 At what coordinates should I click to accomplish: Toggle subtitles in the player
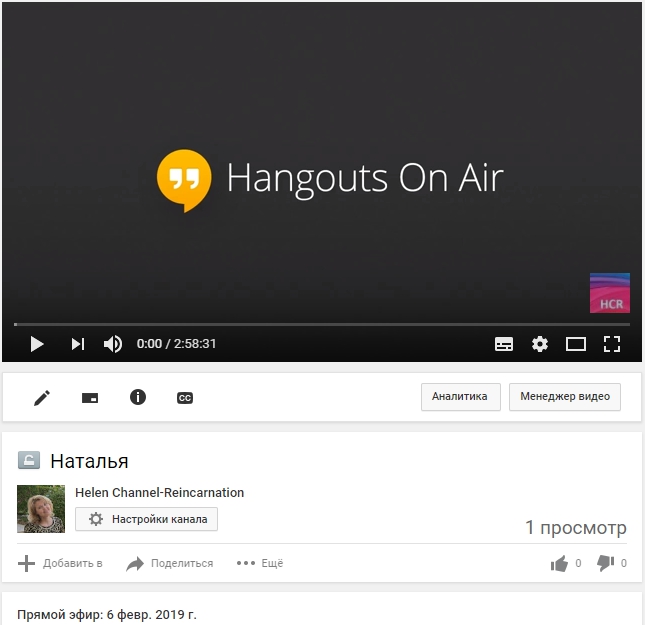tap(504, 344)
